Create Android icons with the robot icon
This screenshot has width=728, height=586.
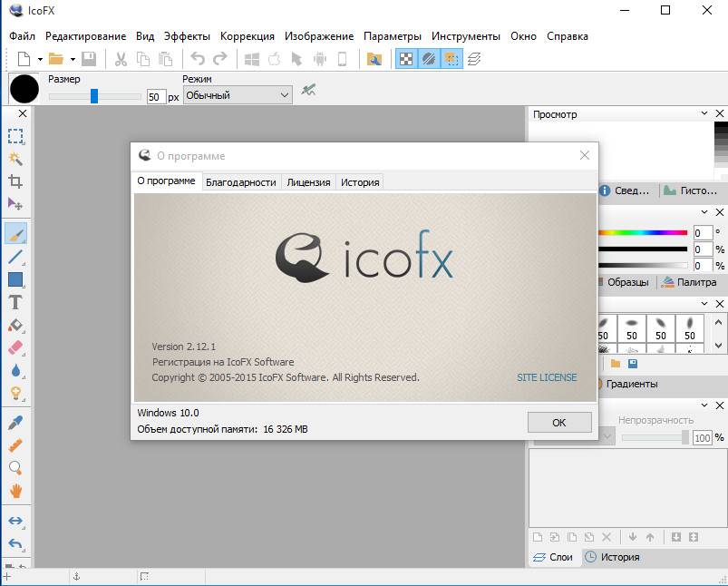320,59
